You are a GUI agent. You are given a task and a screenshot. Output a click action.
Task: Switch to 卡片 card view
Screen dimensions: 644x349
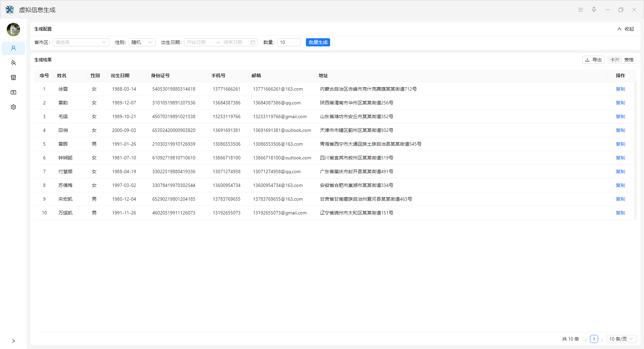pyautogui.click(x=614, y=60)
